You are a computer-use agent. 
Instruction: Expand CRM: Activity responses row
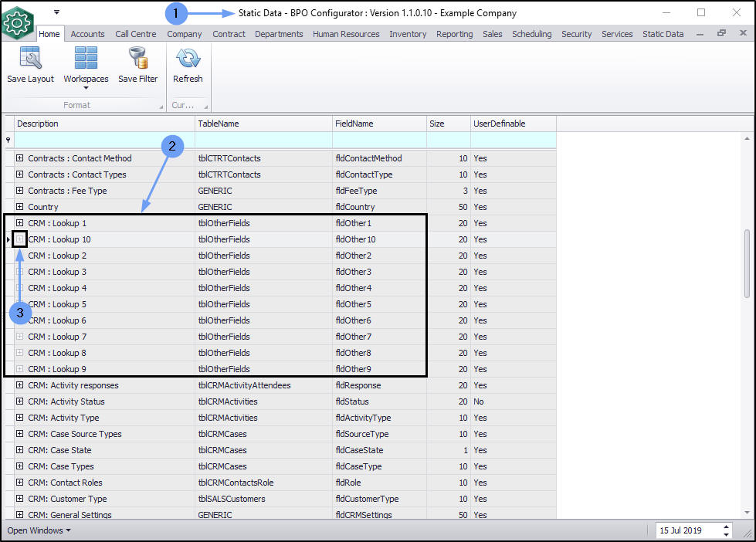click(x=19, y=384)
